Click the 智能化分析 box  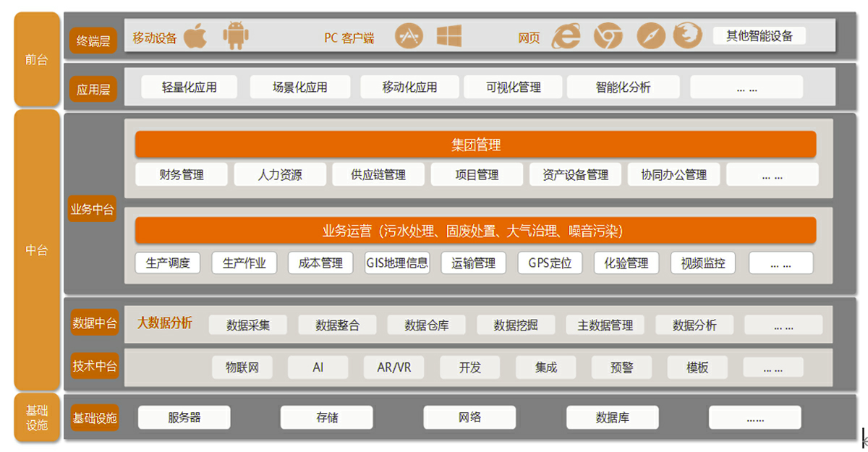pos(623,88)
